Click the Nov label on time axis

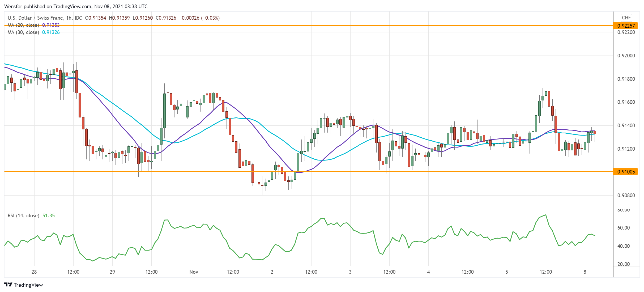coord(194,272)
